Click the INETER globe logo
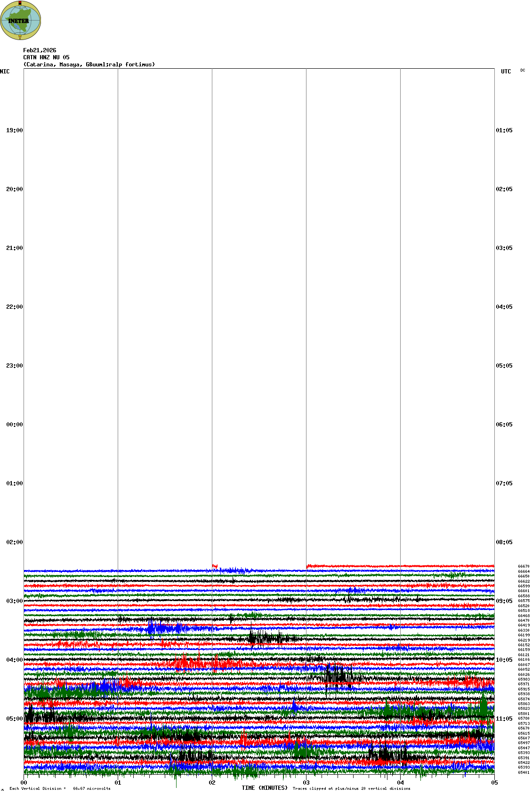The image size is (532, 795). (21, 20)
